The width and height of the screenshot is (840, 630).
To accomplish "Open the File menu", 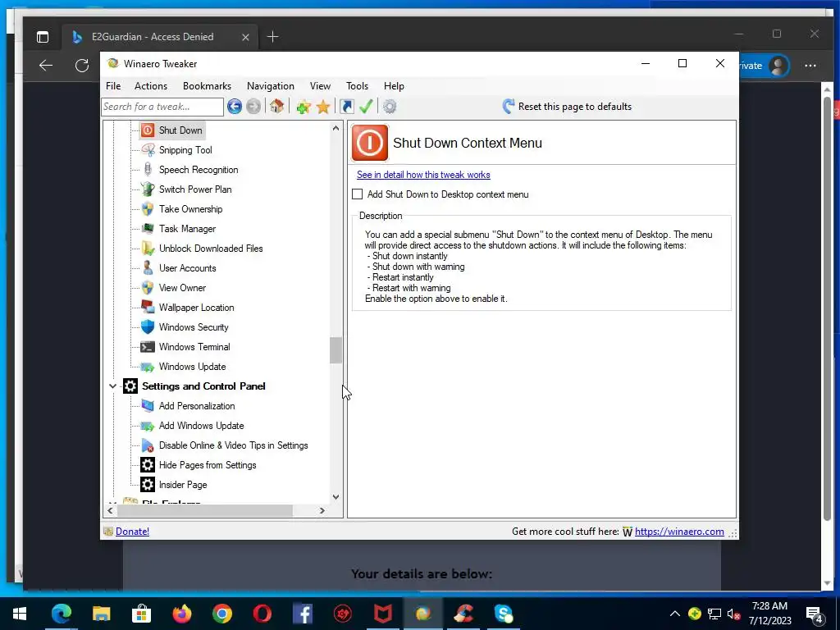I will (x=113, y=85).
